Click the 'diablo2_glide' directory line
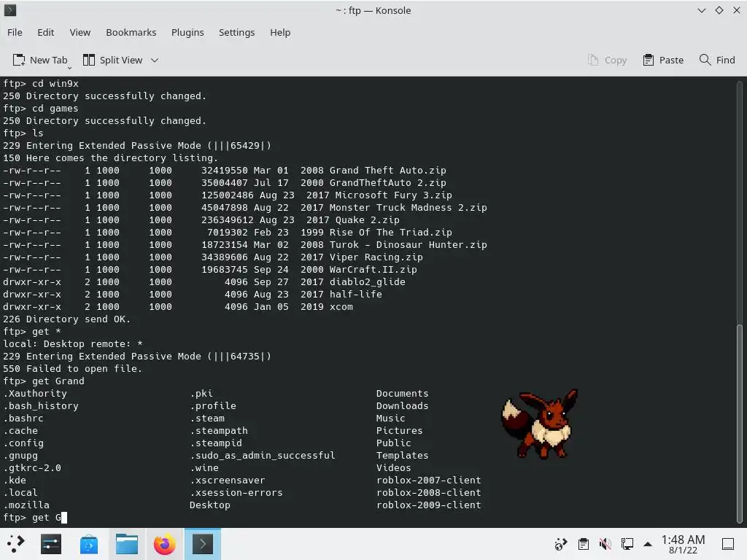747x560 pixels. (204, 282)
